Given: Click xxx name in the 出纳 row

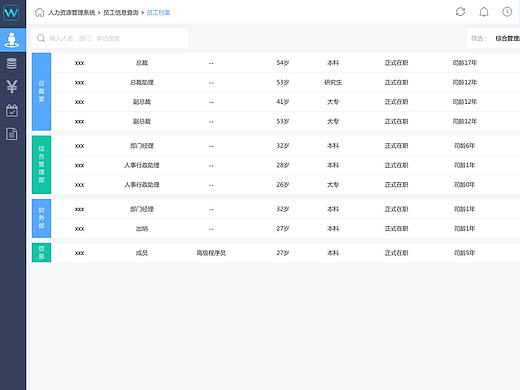Looking at the screenshot, I should point(79,229).
